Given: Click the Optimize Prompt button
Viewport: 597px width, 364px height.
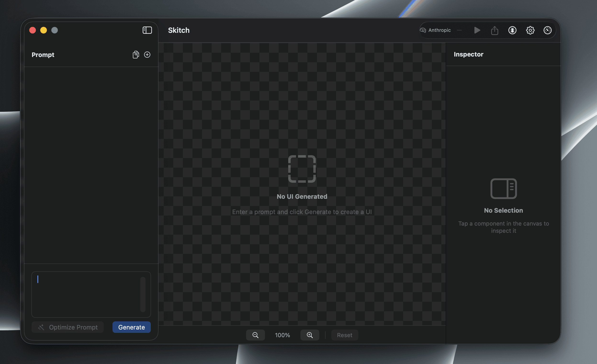Looking at the screenshot, I should pyautogui.click(x=68, y=327).
